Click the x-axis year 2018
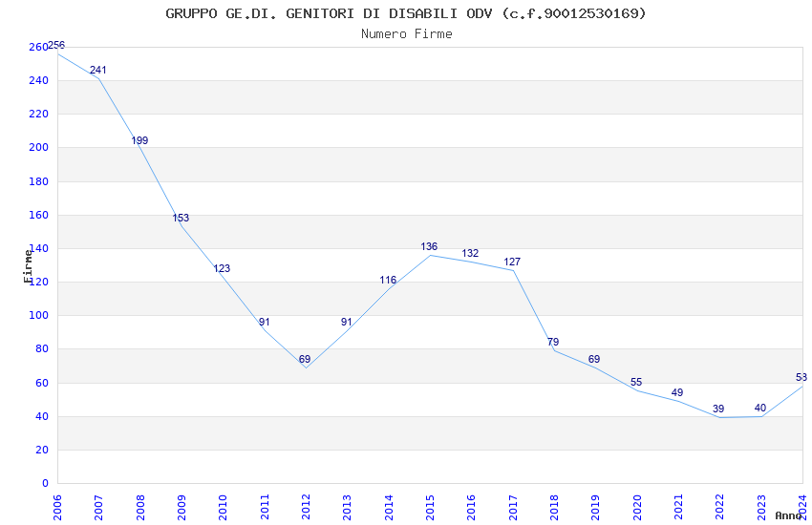This screenshot has width=812, height=525. 554,508
